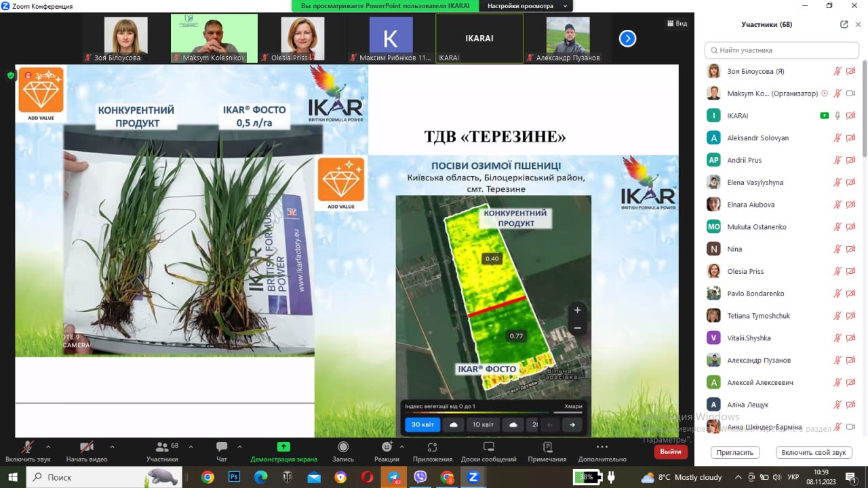Select participant Vitalii.Shyshka in list
Viewport: 868px width, 488px height.
point(782,338)
